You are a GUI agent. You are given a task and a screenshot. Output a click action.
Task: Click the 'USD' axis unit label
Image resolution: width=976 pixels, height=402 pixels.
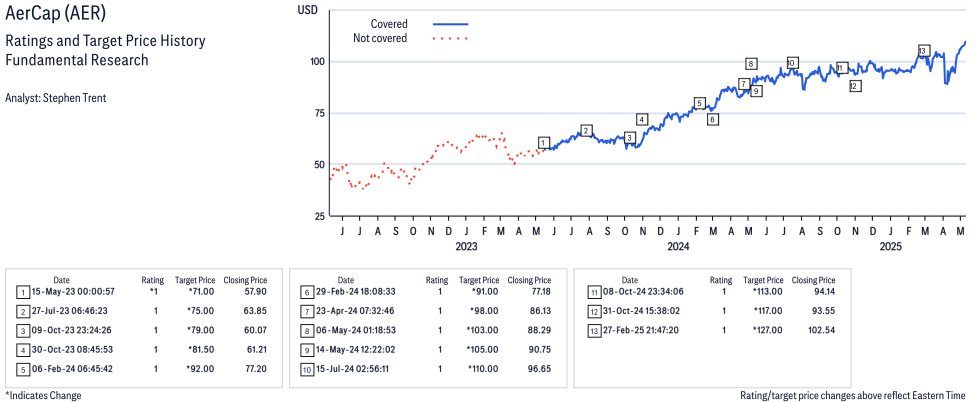click(307, 9)
